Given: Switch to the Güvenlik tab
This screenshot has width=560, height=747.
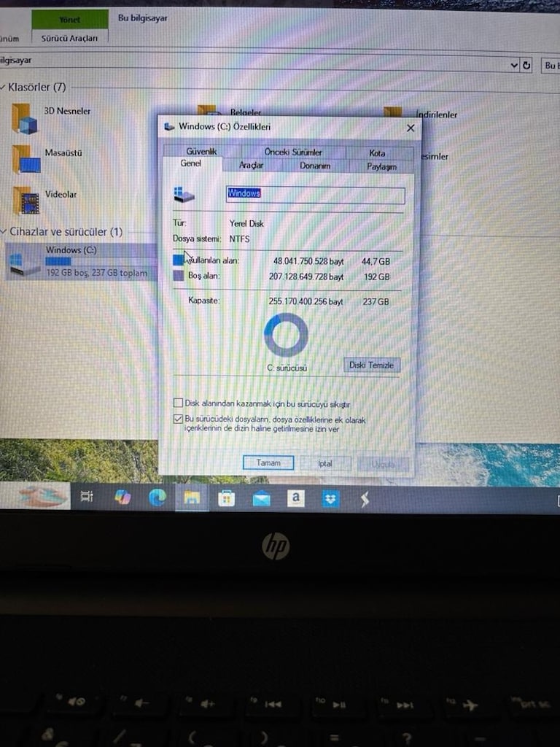Looking at the screenshot, I should [201, 151].
